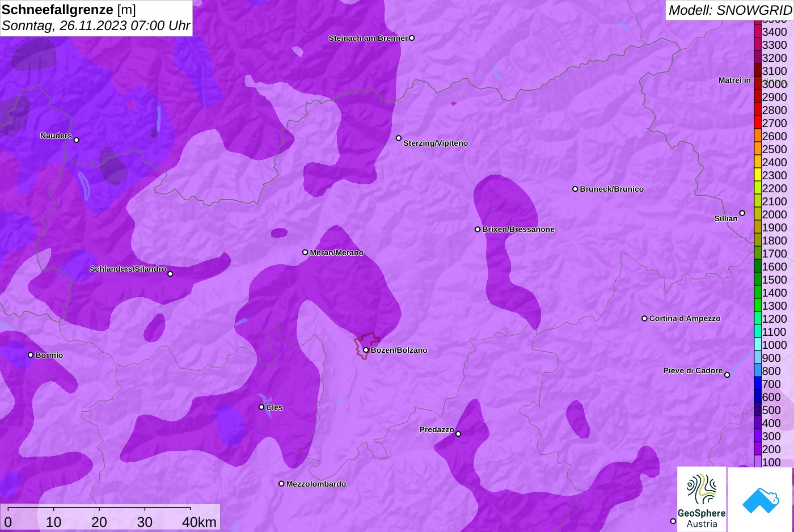Click the GeoSphere Austria logo
Image resolution: width=794 pixels, height=532 pixels.
point(702,499)
